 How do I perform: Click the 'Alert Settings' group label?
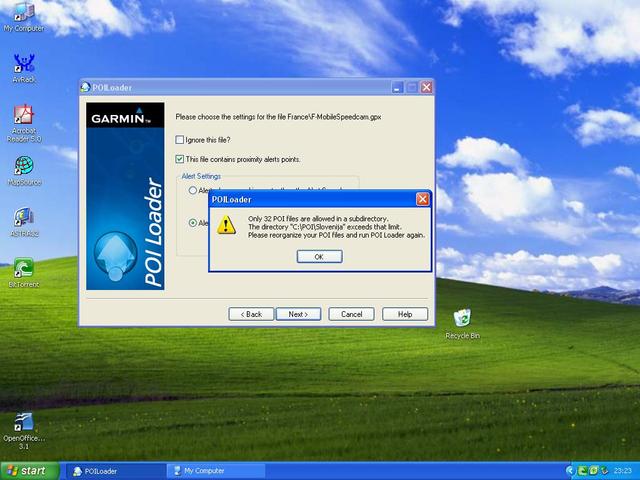[x=201, y=176]
